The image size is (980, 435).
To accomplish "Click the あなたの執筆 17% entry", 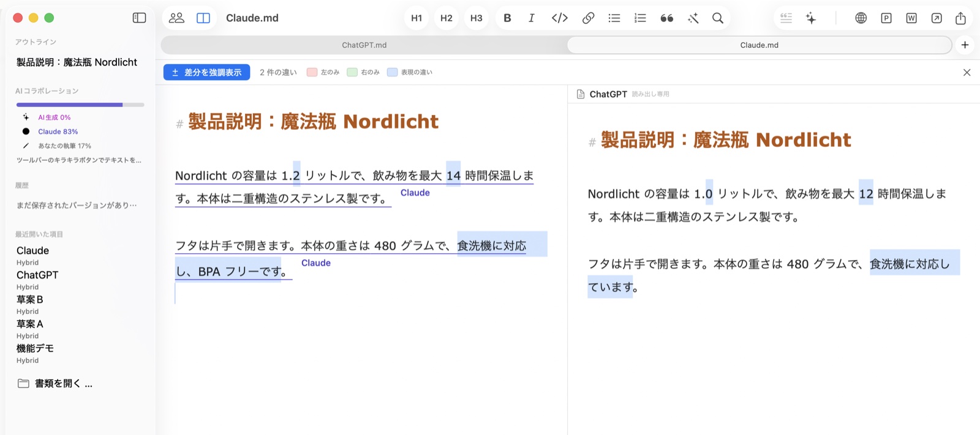I will point(65,146).
